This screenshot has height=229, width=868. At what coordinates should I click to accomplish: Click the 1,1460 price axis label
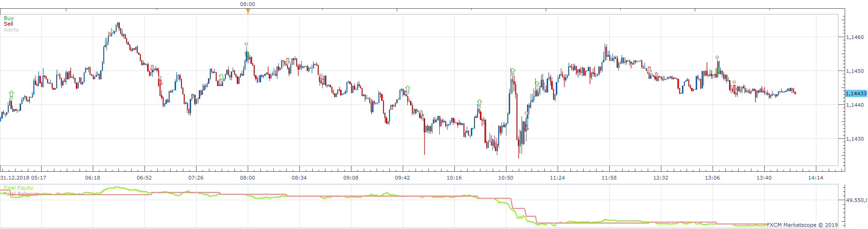855,37
